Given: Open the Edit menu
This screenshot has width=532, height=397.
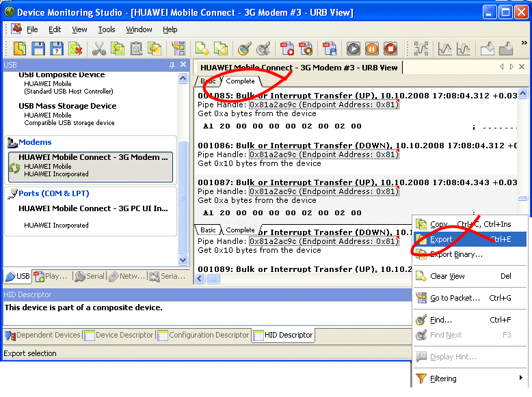Looking at the screenshot, I should pyautogui.click(x=55, y=29).
